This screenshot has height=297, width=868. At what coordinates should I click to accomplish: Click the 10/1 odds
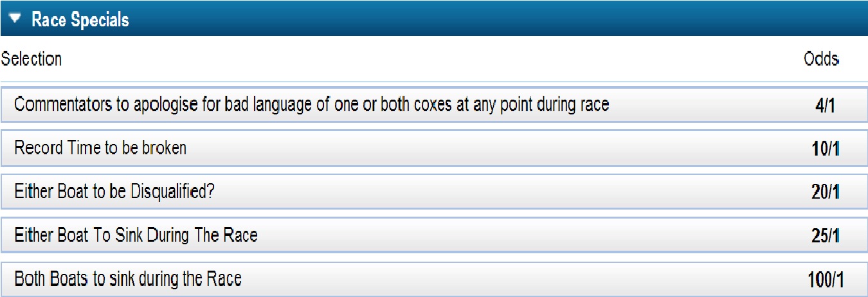826,149
